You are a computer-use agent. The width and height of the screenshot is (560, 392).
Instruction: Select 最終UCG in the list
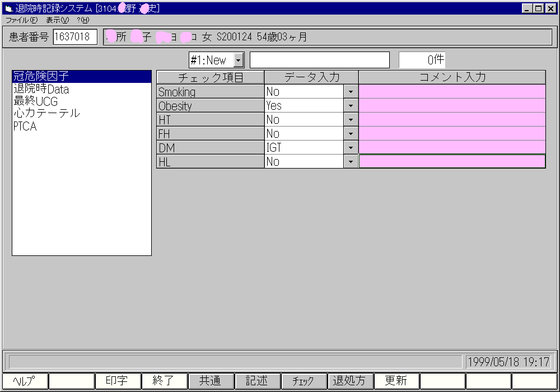pyautogui.click(x=35, y=101)
